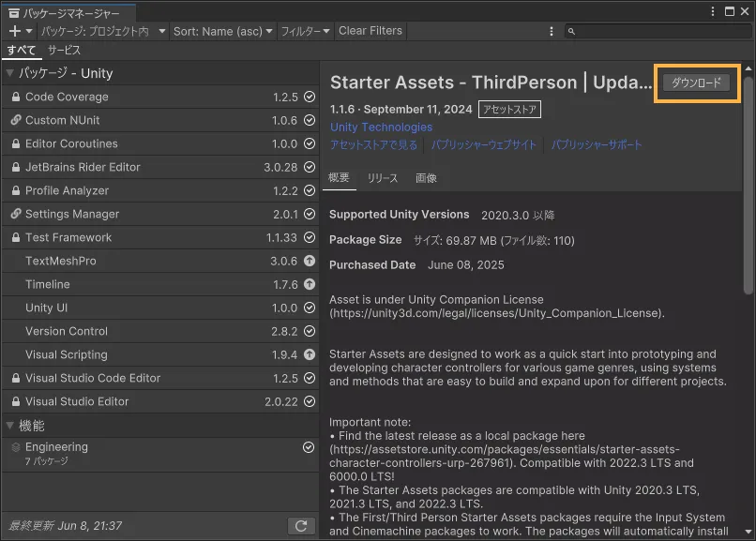Click the installed checkmark for Unity UI

pyautogui.click(x=310, y=308)
